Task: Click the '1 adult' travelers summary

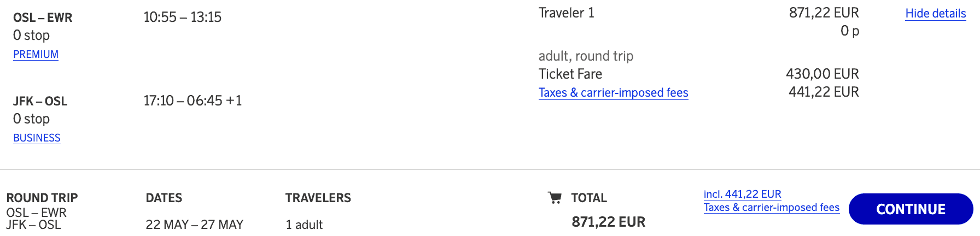Action: [304, 225]
